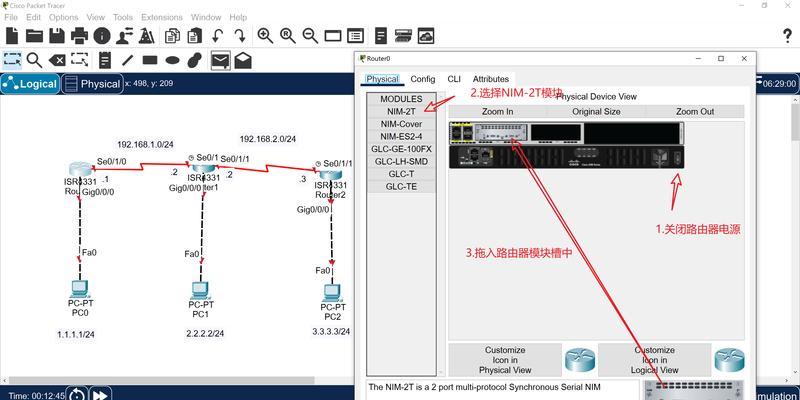Select the GLC-TE module
This screenshot has height=400, width=800.
click(x=402, y=186)
